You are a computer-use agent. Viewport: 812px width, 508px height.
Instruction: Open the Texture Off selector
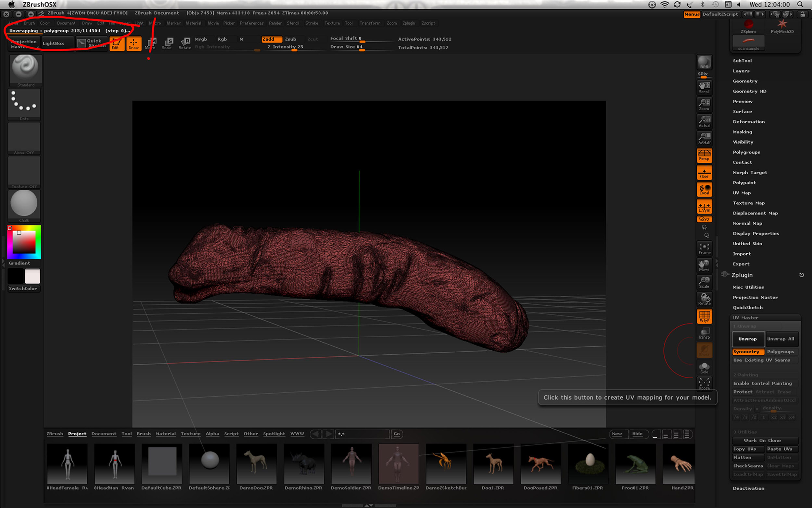click(x=24, y=172)
